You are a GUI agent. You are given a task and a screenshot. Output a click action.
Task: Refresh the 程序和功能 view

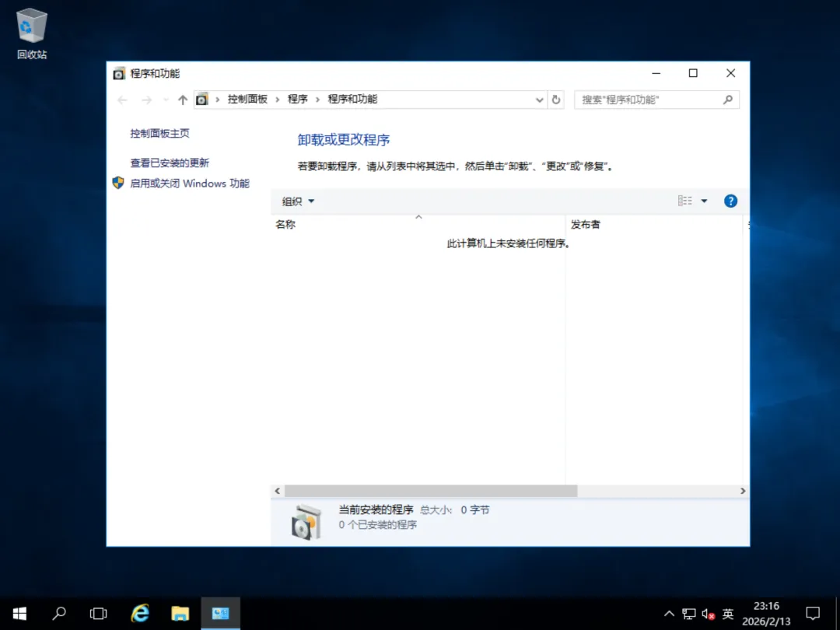click(x=556, y=100)
